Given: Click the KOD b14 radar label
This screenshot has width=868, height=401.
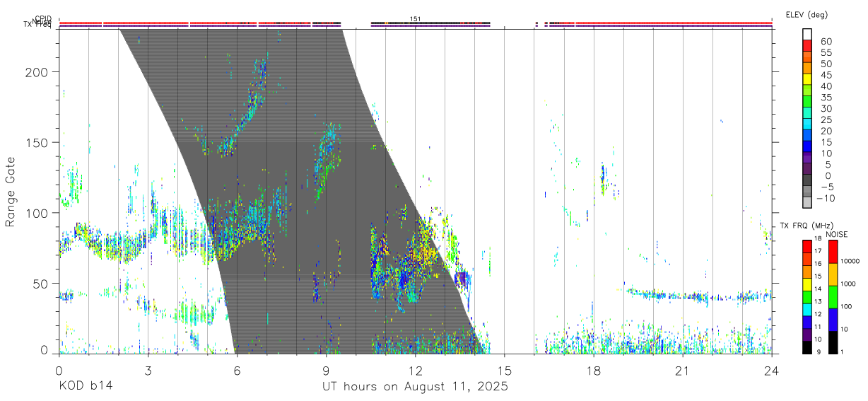Looking at the screenshot, I should point(86,387).
